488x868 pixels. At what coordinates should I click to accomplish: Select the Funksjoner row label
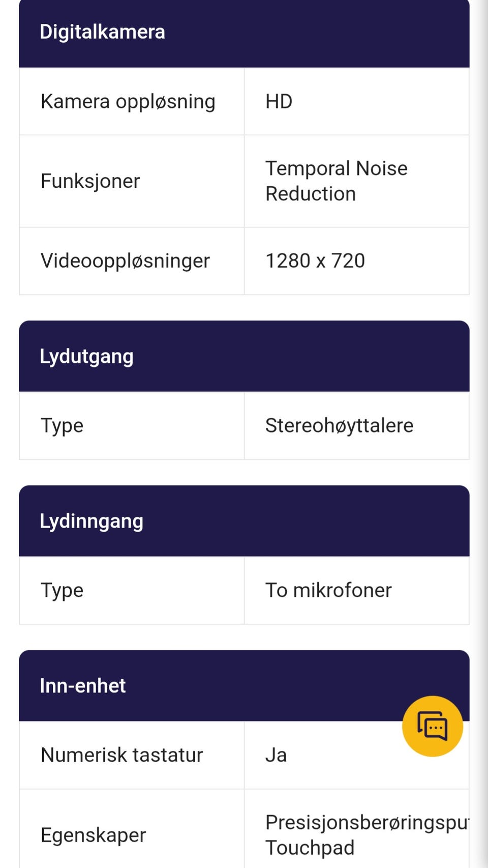tap(90, 181)
